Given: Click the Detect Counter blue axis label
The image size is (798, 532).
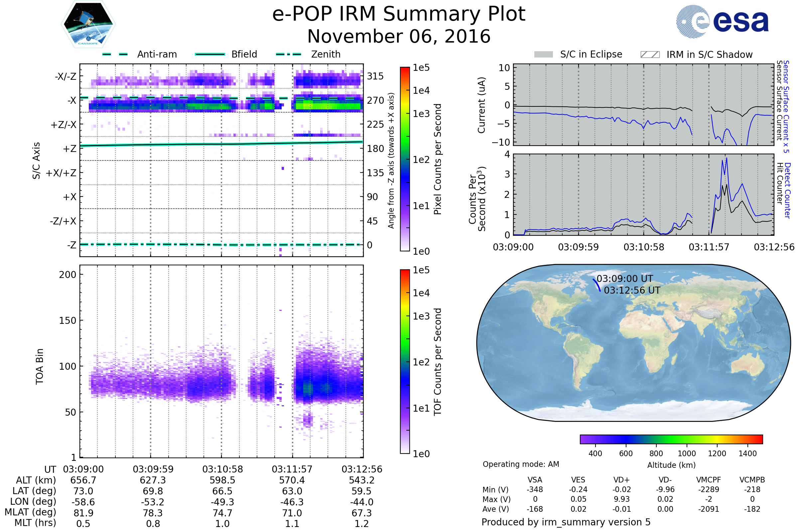Looking at the screenshot, I should [787, 191].
